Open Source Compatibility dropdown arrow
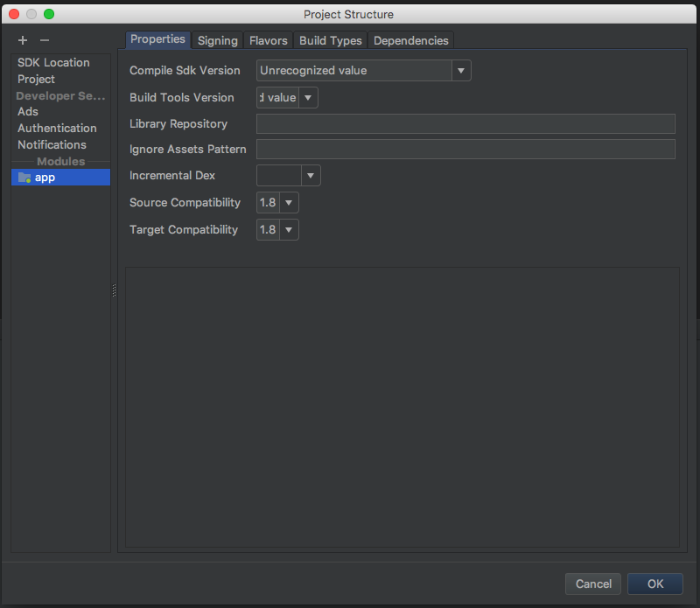The width and height of the screenshot is (700, 608). [289, 203]
